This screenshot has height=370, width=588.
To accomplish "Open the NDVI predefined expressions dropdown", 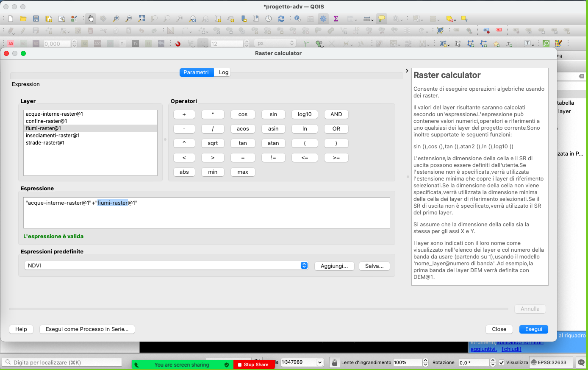I will coord(304,265).
